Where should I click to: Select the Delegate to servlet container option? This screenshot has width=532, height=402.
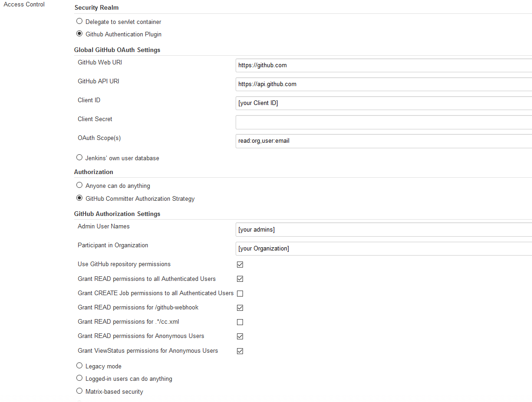[79, 21]
